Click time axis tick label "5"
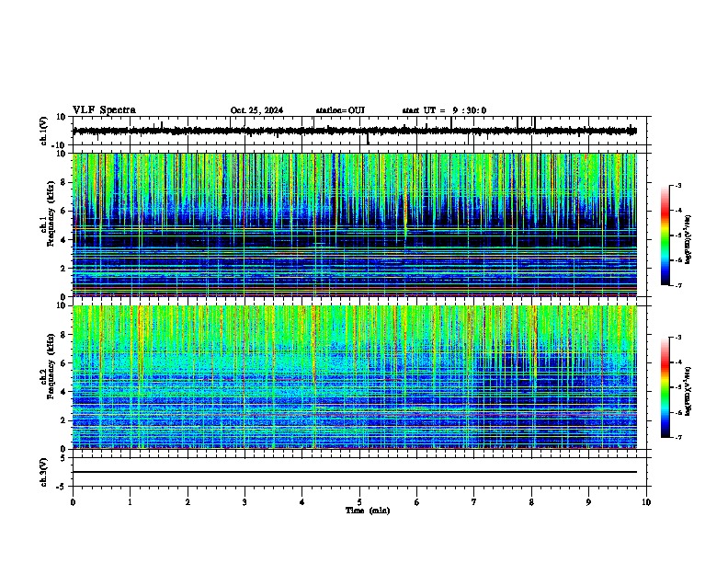 359,502
